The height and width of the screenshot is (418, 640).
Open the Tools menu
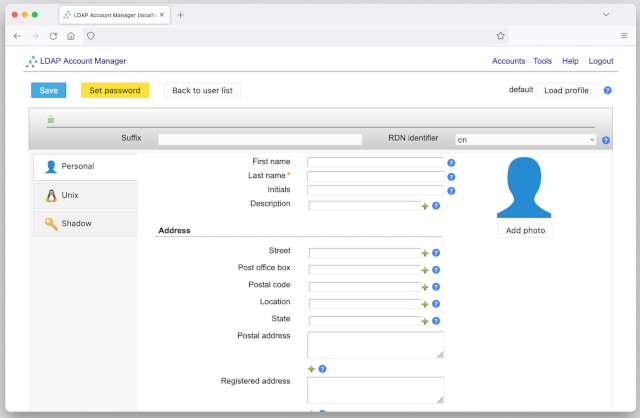(x=542, y=61)
